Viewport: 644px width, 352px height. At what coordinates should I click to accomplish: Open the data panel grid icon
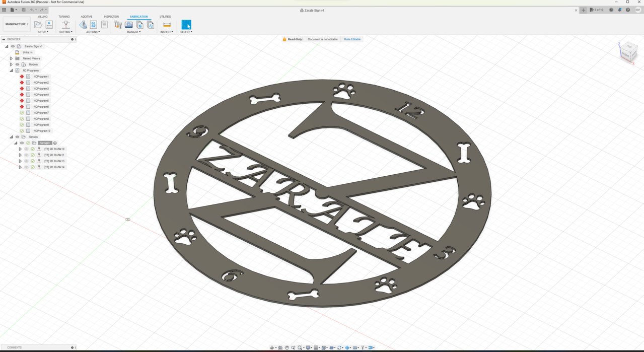coord(4,10)
